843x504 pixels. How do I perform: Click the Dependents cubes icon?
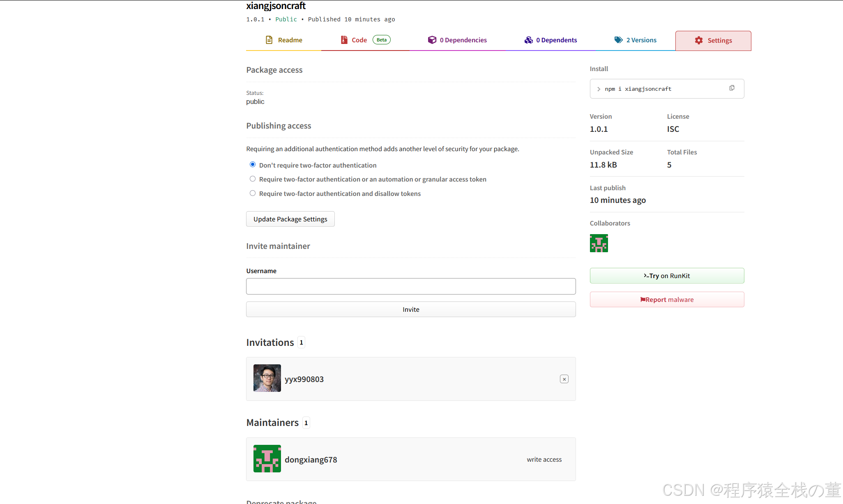tap(528, 40)
